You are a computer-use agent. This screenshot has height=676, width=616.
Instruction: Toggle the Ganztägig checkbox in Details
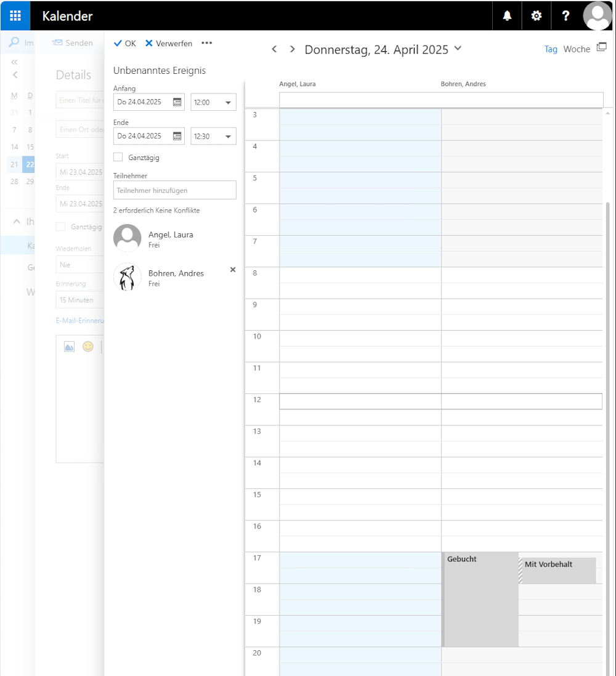pyautogui.click(x=60, y=227)
